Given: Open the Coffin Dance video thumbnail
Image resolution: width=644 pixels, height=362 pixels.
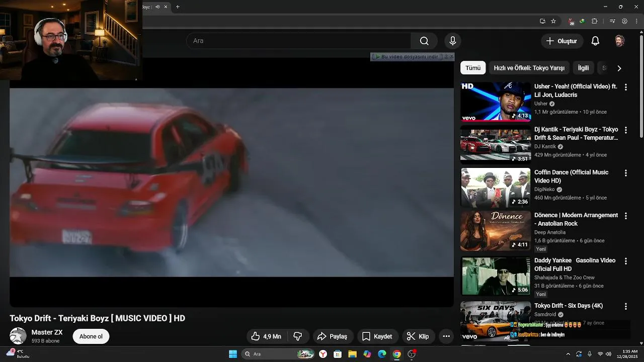Looking at the screenshot, I should click(496, 188).
